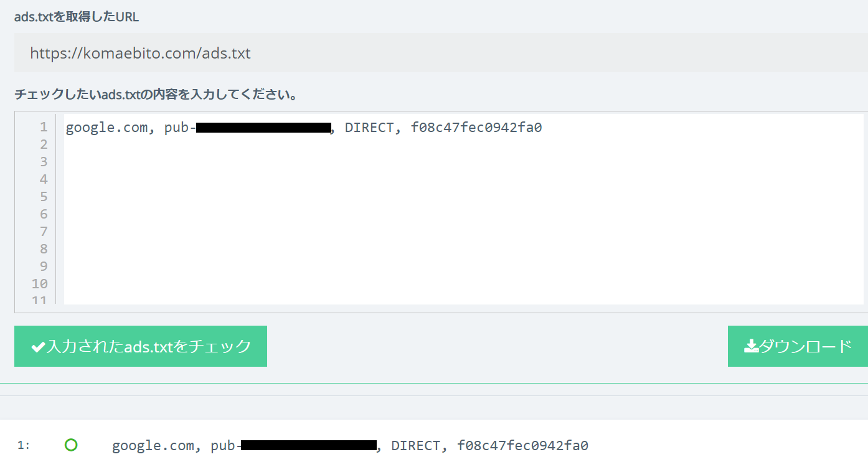Click the checkmark icon on the check button

click(x=39, y=347)
